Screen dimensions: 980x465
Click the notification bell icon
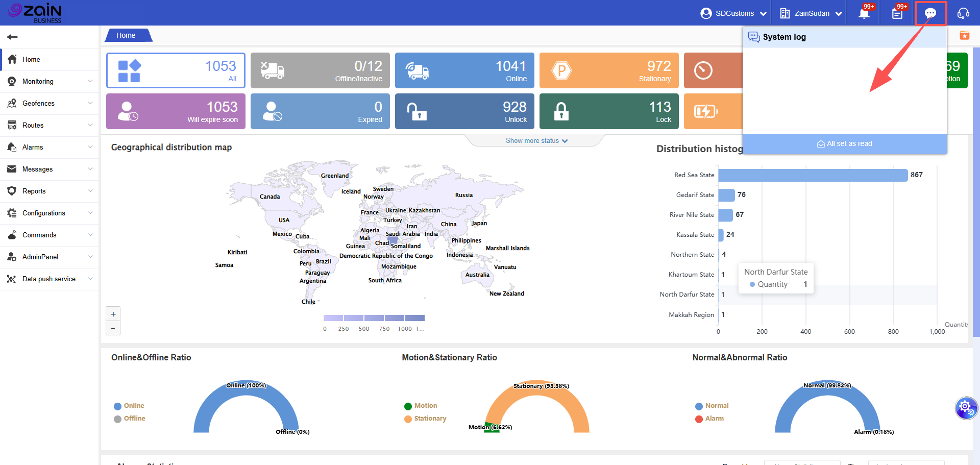[x=864, y=13]
